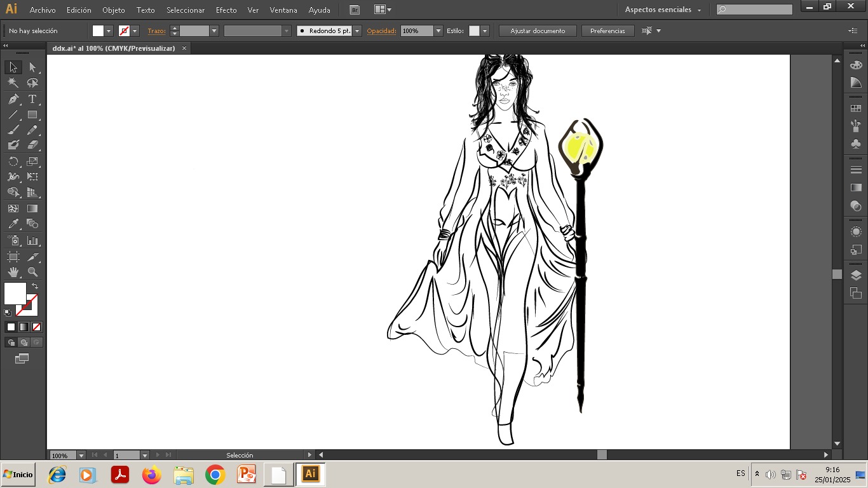Set paint mode to None
The height and width of the screenshot is (488, 868).
coord(36,327)
